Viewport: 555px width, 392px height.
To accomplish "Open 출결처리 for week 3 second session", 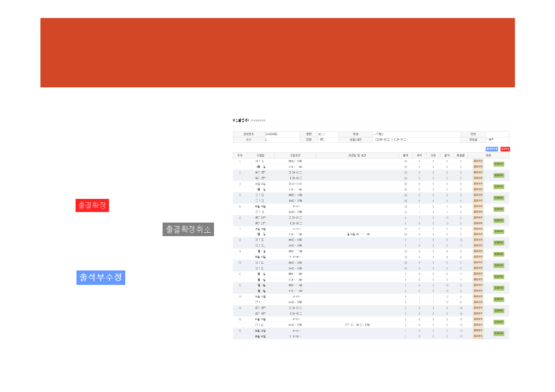I will tap(478, 189).
